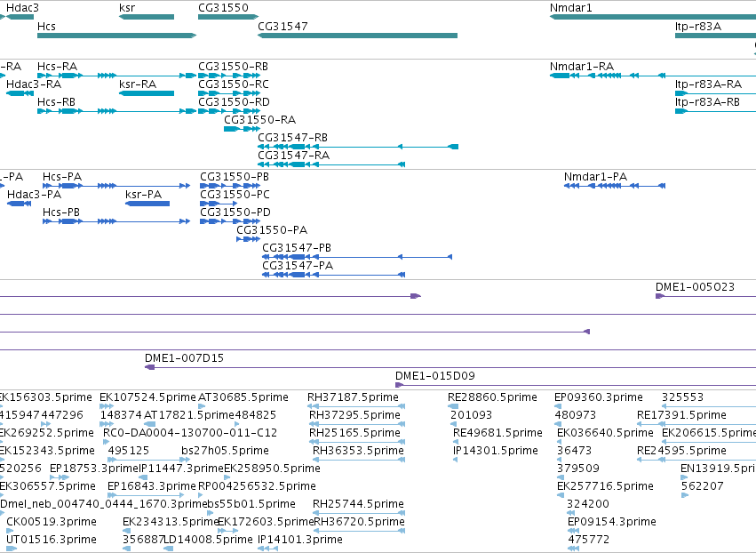Viewport: 756px width, 553px height.
Task: Click the CG31547-PA protein label
Action: click(x=298, y=266)
